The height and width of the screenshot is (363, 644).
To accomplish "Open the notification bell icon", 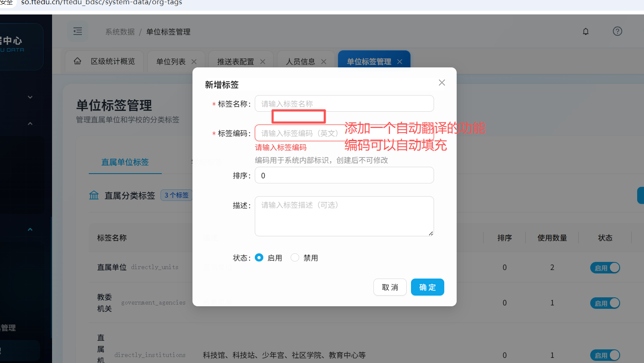I will 586,32.
